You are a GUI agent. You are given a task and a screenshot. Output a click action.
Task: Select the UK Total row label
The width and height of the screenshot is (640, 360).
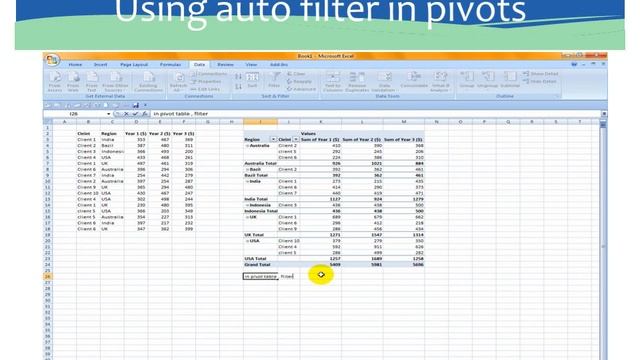click(x=253, y=235)
